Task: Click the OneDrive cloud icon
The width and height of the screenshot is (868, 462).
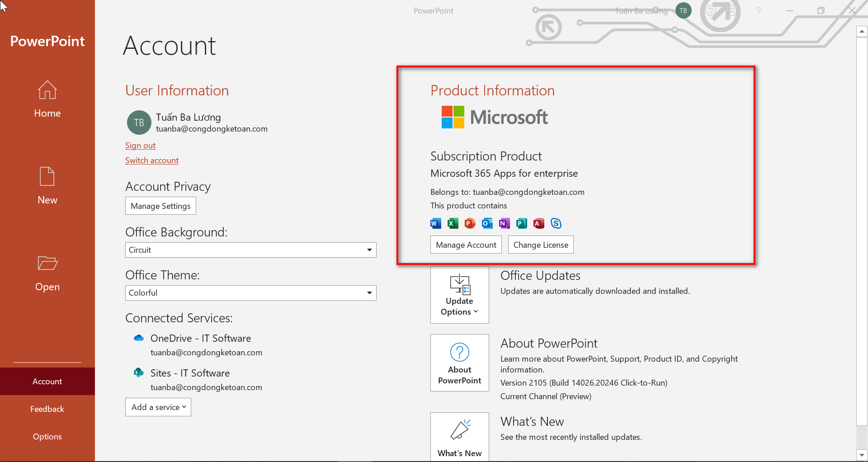Action: pyautogui.click(x=139, y=338)
